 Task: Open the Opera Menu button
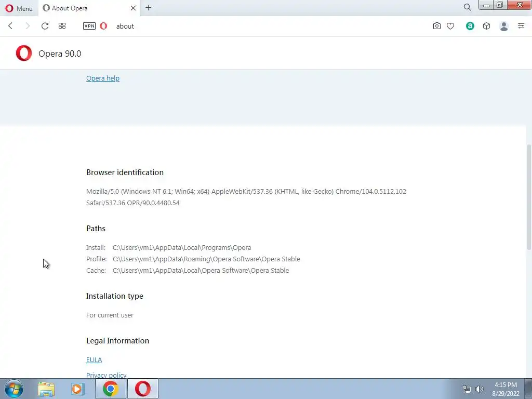tap(19, 8)
